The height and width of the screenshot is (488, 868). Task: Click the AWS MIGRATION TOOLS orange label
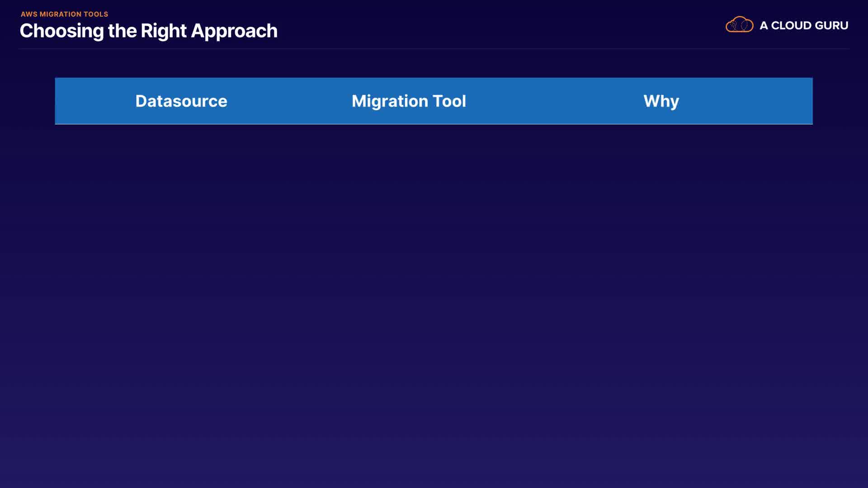pos(64,14)
